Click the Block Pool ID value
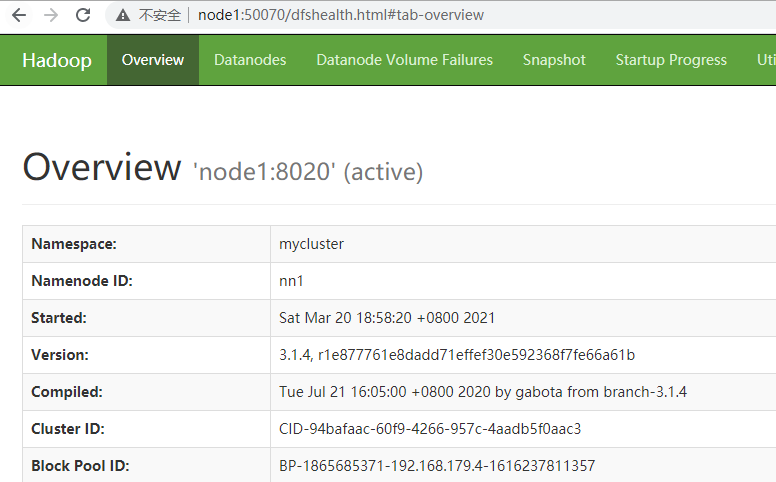The image size is (776, 482). click(437, 466)
